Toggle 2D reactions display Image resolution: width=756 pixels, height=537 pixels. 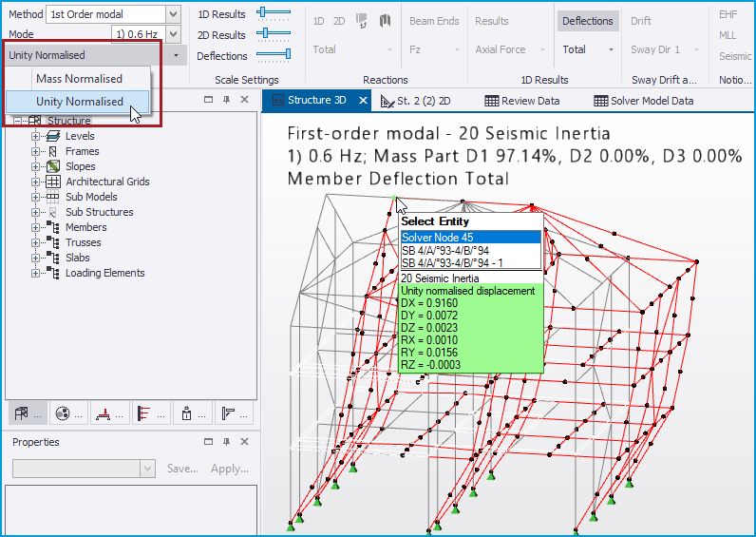point(339,21)
